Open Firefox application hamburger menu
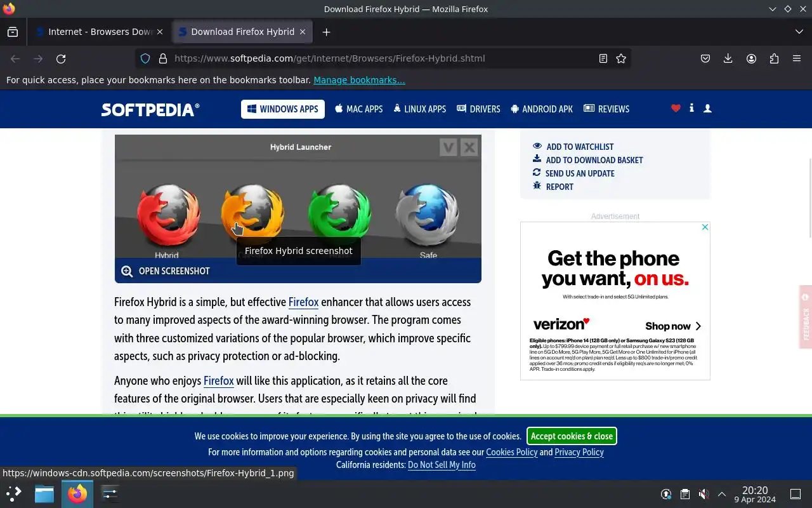The height and width of the screenshot is (508, 812). 797,58
